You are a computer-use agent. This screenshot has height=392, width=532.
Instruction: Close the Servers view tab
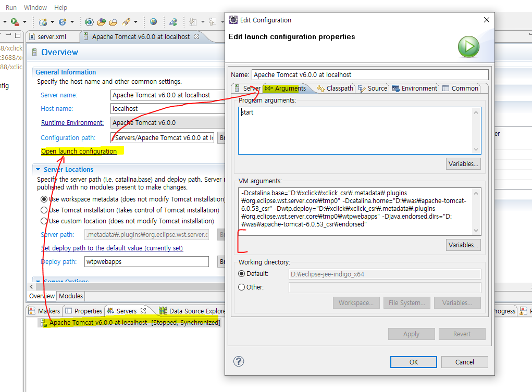[143, 311]
